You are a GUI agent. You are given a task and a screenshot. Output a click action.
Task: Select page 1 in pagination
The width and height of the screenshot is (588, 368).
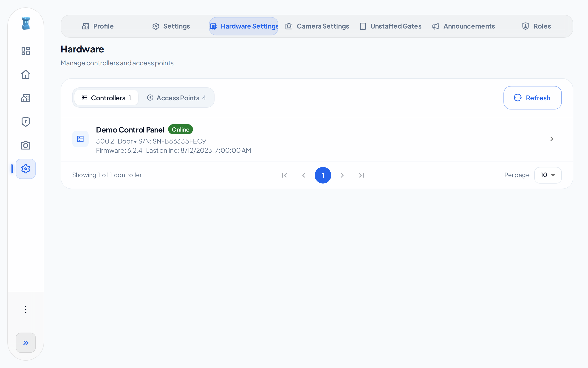tap(323, 175)
